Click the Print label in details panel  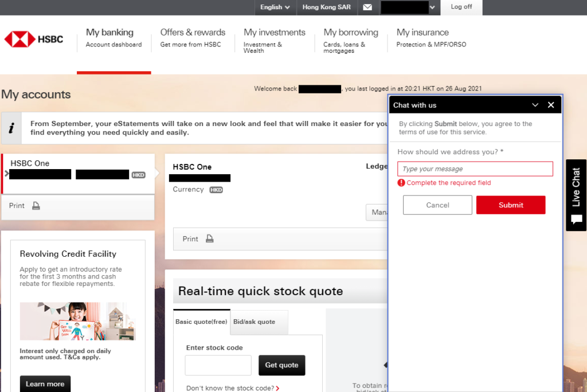190,239
